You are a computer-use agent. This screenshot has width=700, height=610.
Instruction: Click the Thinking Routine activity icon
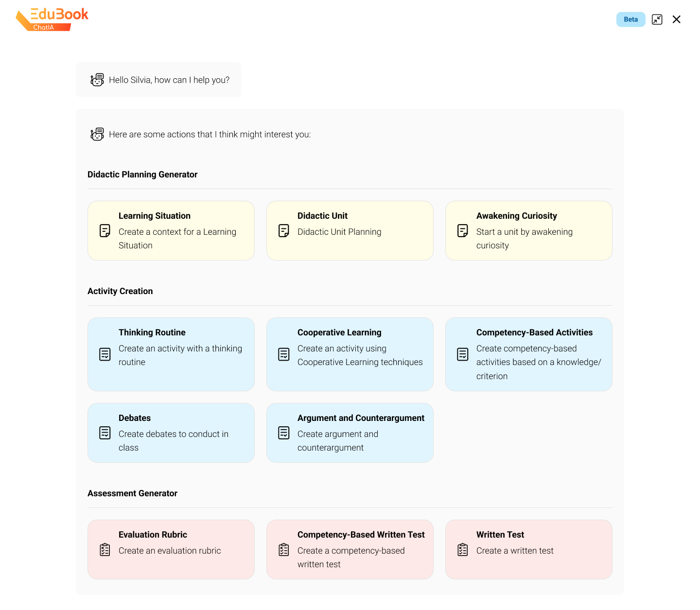point(105,355)
